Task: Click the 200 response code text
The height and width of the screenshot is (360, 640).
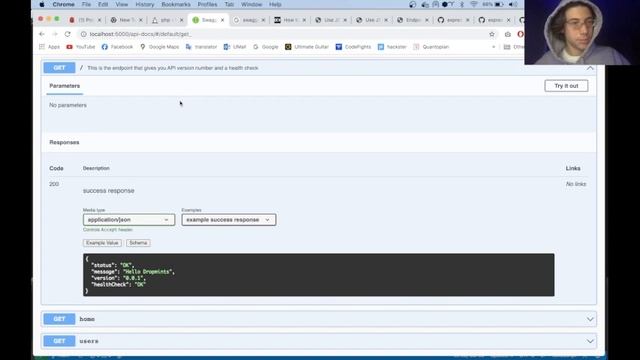Action: [x=54, y=184]
